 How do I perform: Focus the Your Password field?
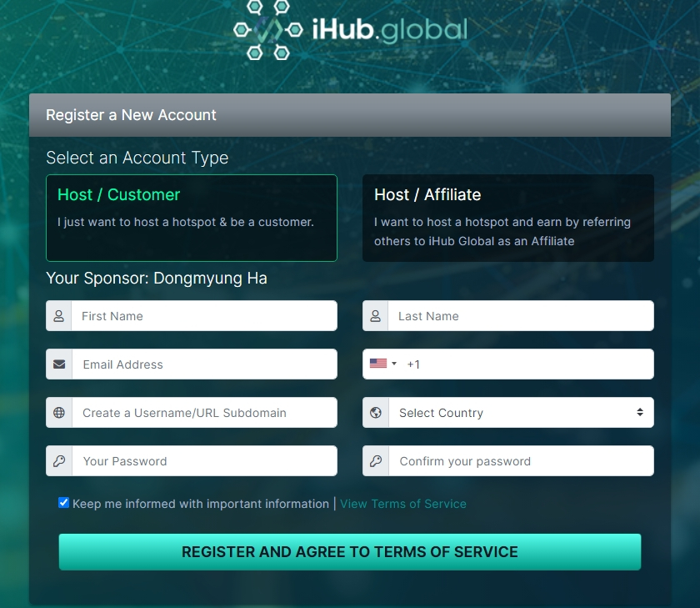point(204,460)
